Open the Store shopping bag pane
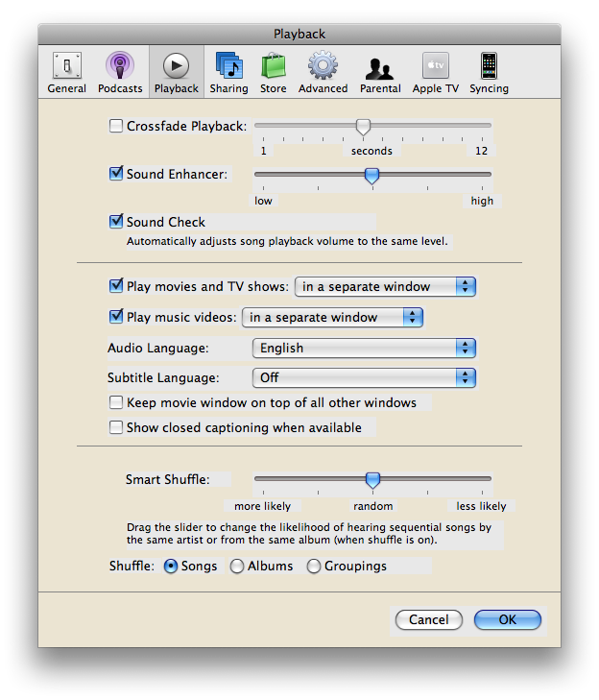This screenshot has height=700, width=599. [274, 72]
